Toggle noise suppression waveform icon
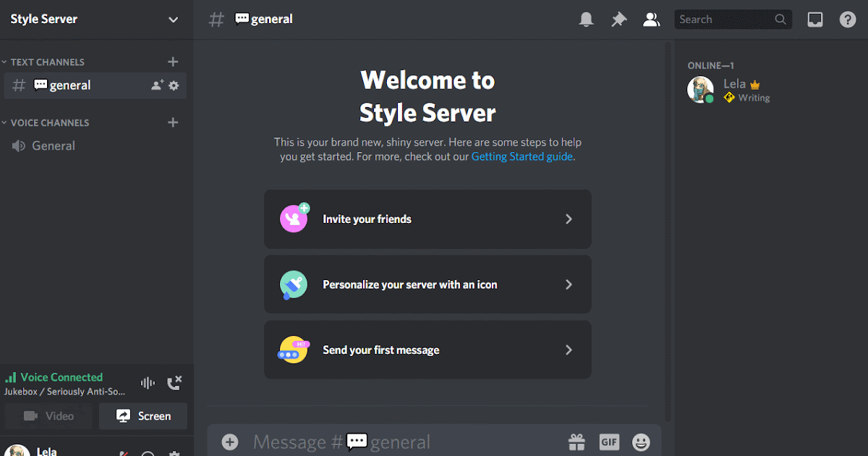868x456 pixels. pyautogui.click(x=148, y=383)
